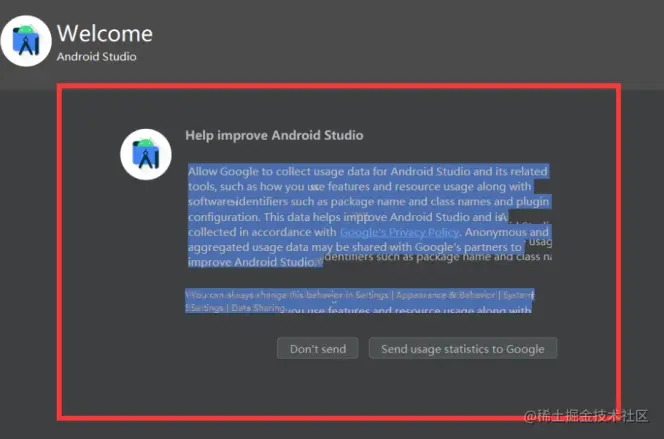Viewport: 664px width, 439px height.
Task: Click Send usage statistics to Google
Action: pos(463,348)
